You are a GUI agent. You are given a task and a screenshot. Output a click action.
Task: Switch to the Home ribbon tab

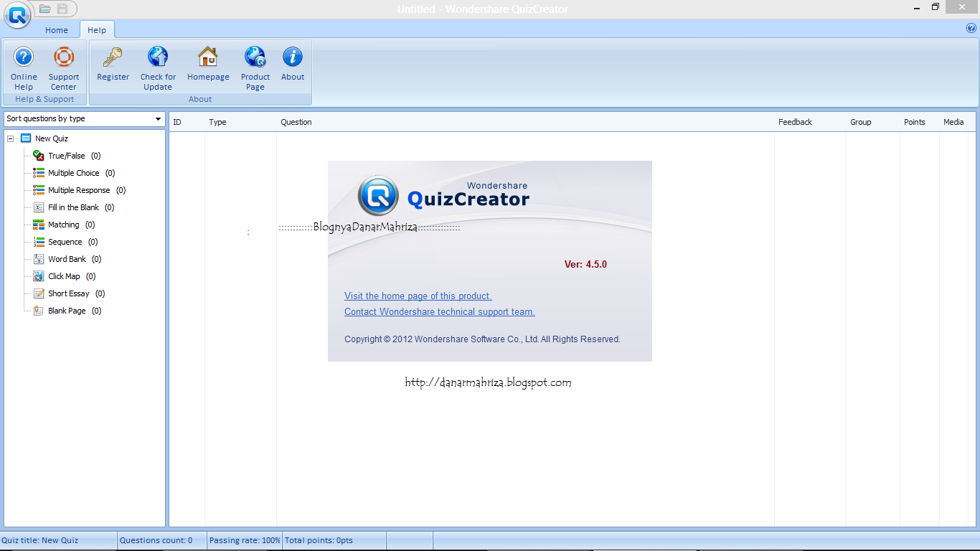(57, 30)
